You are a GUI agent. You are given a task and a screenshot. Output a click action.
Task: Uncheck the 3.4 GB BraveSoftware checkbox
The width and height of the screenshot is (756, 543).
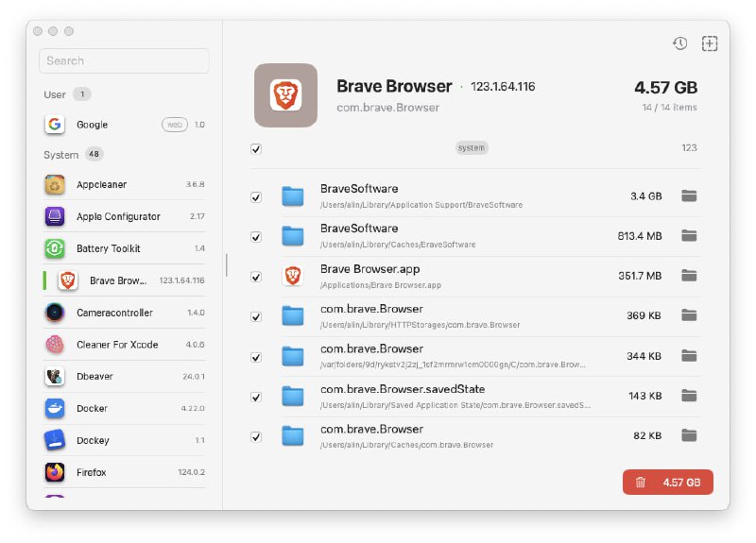point(256,197)
